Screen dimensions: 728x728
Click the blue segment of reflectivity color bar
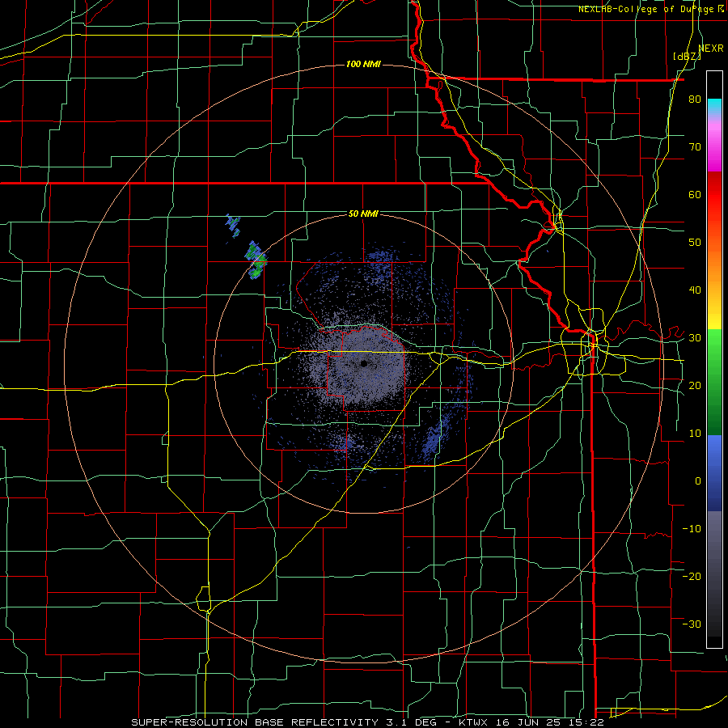[x=714, y=473]
